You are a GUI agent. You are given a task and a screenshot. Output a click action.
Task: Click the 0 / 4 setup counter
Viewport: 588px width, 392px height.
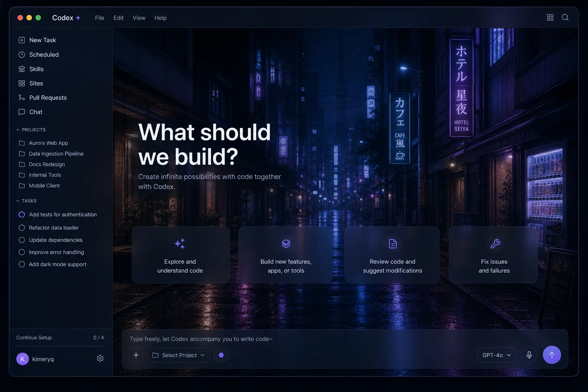[x=98, y=338]
